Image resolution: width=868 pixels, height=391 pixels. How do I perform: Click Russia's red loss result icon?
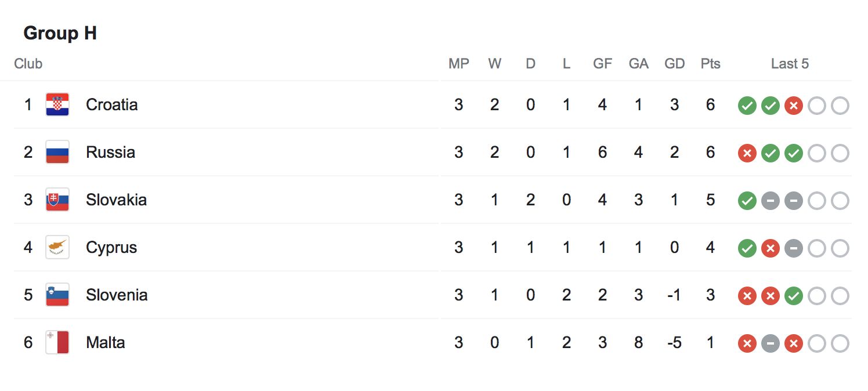point(747,154)
